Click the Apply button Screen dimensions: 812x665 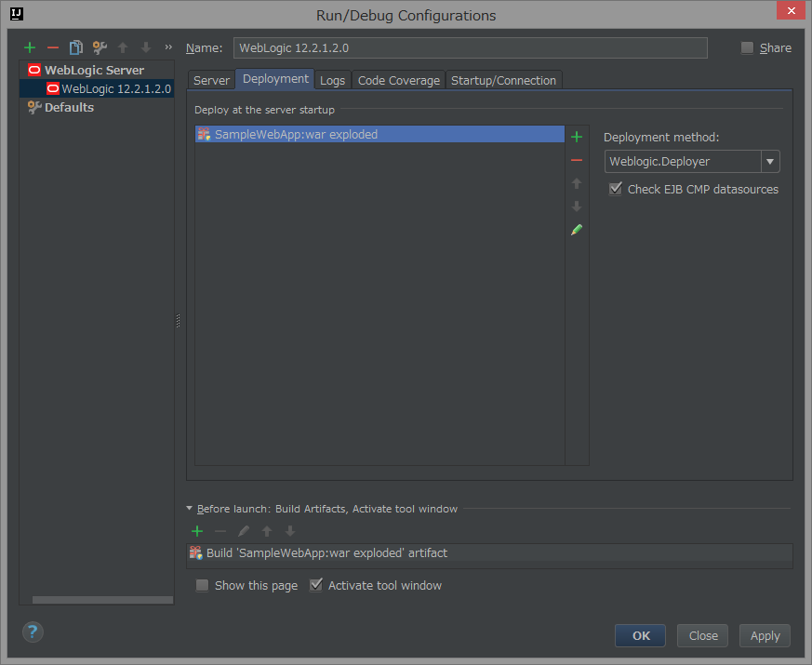click(x=765, y=635)
